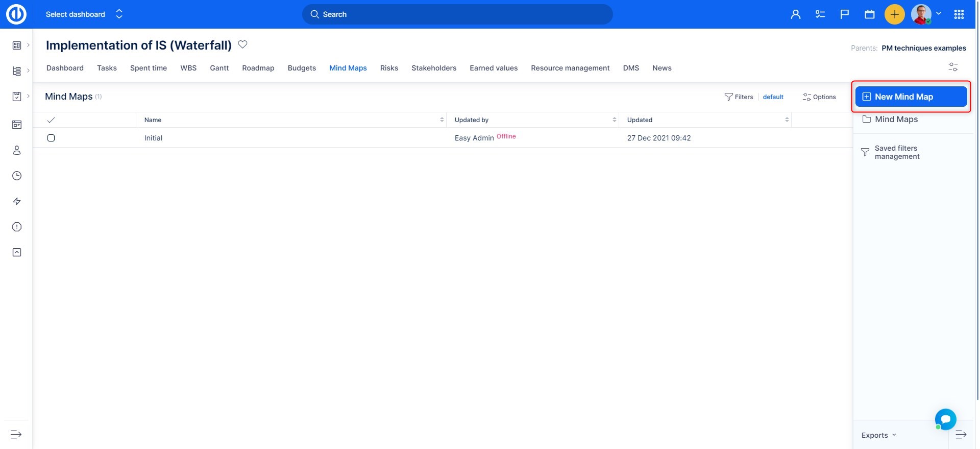Open the apps grid menu icon
The image size is (980, 449).
click(x=959, y=14)
